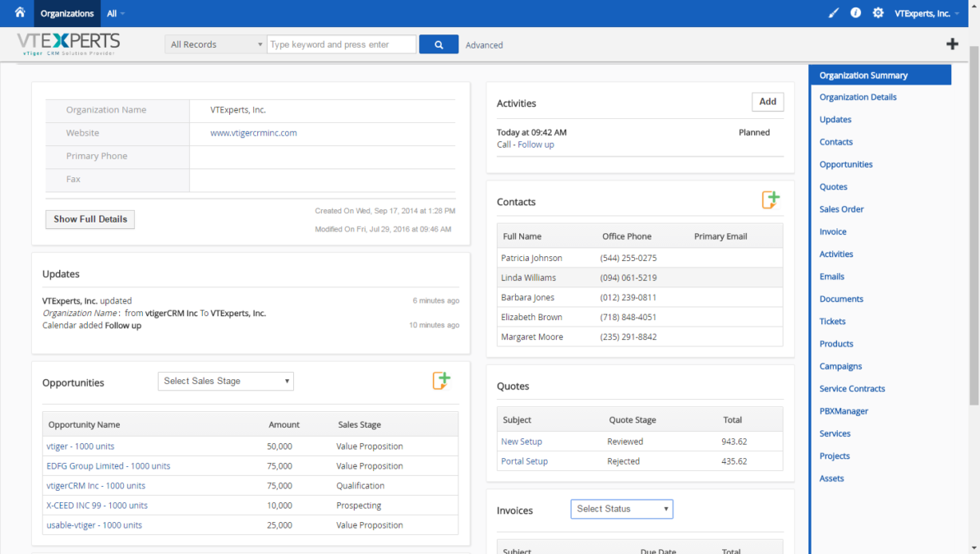Select Quotes in the summary sidebar

pos(833,186)
